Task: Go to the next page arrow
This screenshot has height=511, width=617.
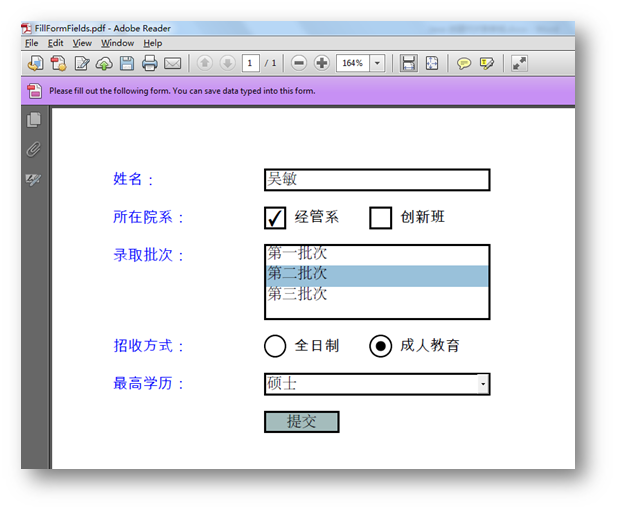Action: point(227,63)
